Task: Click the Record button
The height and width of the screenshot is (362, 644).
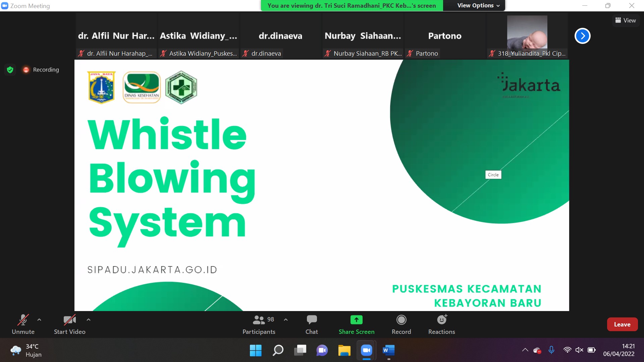Action: coord(401,324)
